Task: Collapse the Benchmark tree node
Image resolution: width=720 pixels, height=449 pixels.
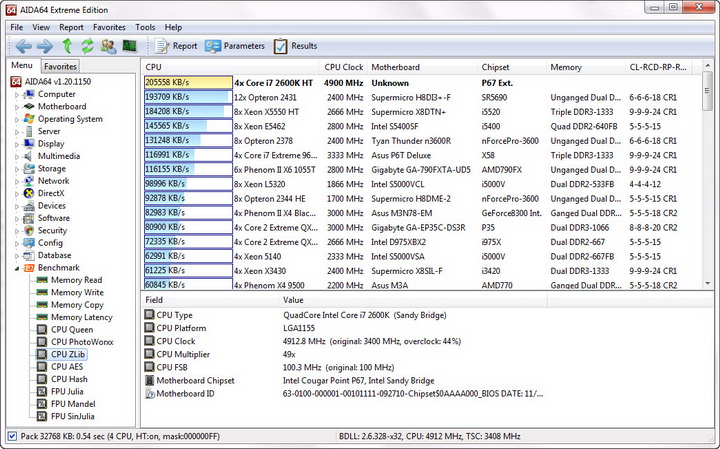Action: [x=17, y=268]
